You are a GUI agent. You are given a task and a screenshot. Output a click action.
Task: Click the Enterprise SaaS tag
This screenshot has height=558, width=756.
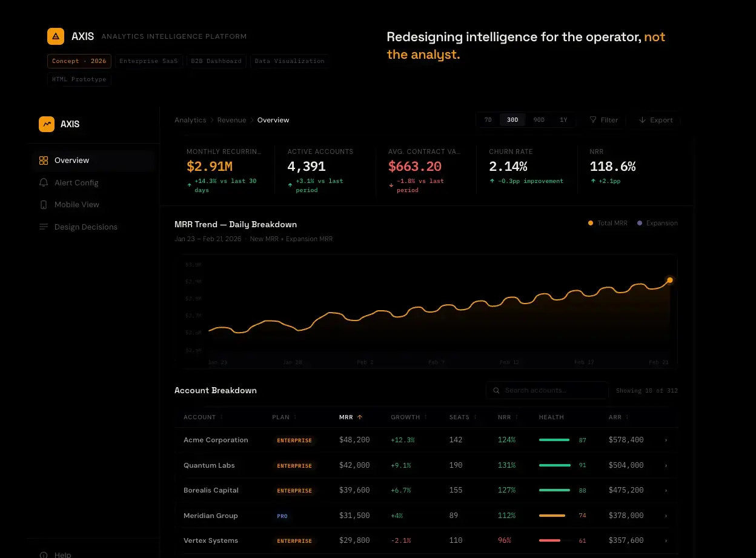click(x=149, y=61)
